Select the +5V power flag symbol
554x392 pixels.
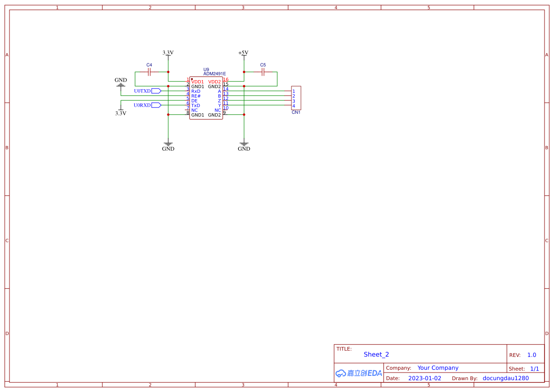244,53
